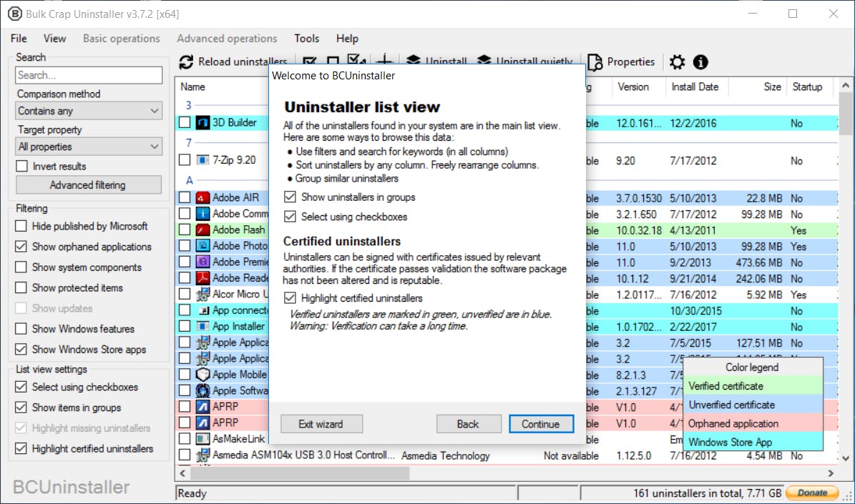The image size is (855, 504).
Task: Click the Adobe Reade app icon
Action: tap(203, 278)
